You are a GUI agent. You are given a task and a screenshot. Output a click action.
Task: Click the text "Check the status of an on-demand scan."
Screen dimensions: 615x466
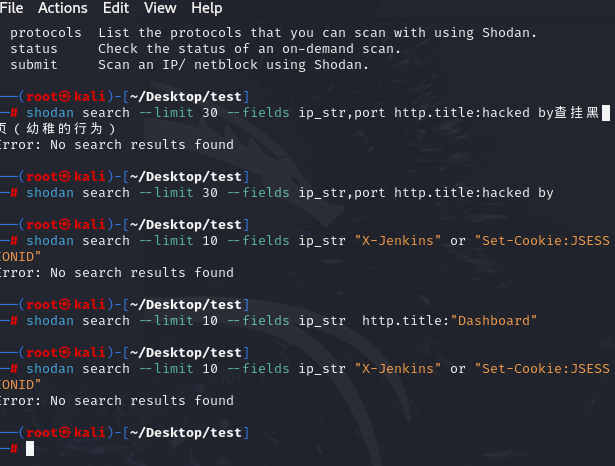tap(249, 49)
